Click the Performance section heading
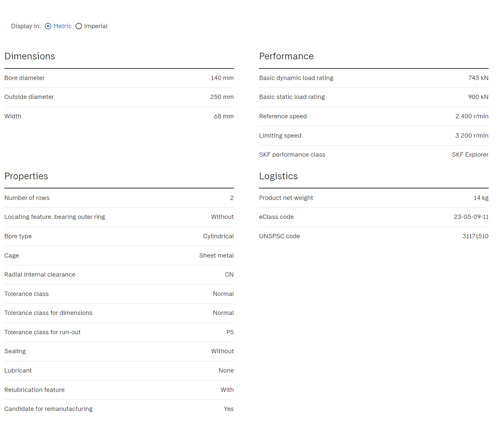 (x=286, y=56)
